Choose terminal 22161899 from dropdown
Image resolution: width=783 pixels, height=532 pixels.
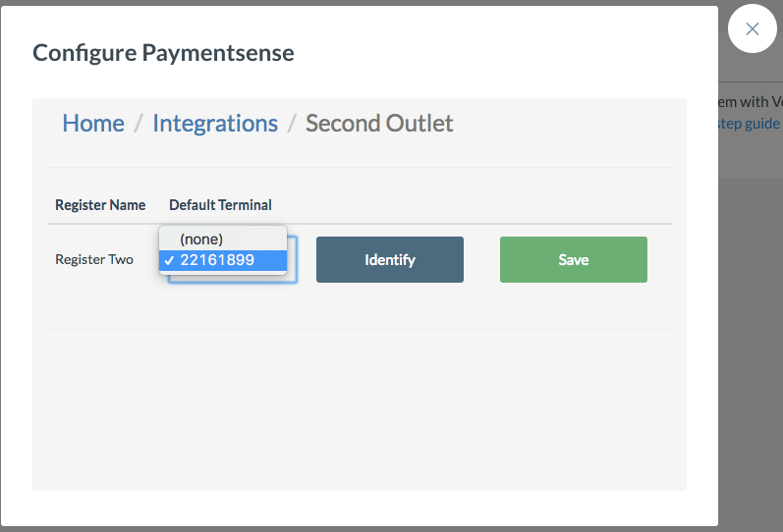click(223, 260)
